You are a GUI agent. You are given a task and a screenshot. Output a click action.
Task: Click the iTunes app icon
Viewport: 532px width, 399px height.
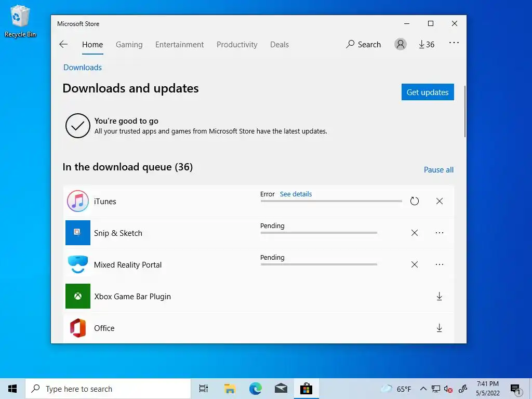point(78,201)
